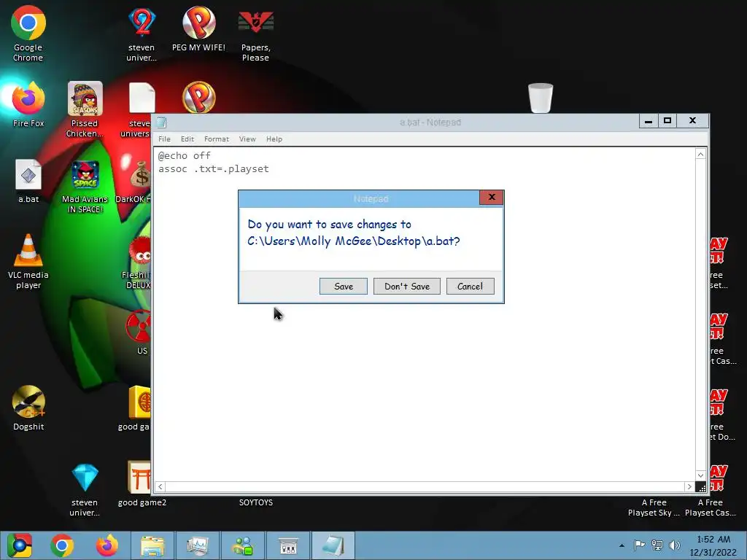This screenshot has width=747, height=560.
Task: Open steven univer... diamond icon at bottom
Action: click(85, 491)
